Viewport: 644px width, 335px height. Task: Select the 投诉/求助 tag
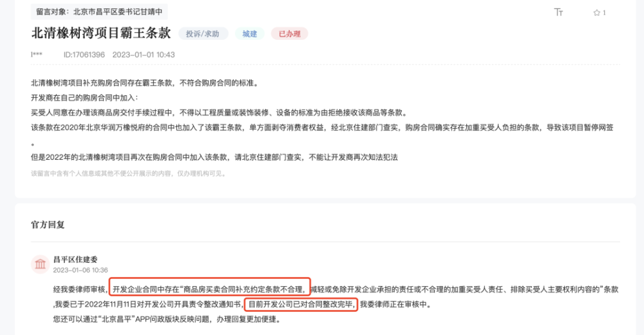tap(203, 33)
